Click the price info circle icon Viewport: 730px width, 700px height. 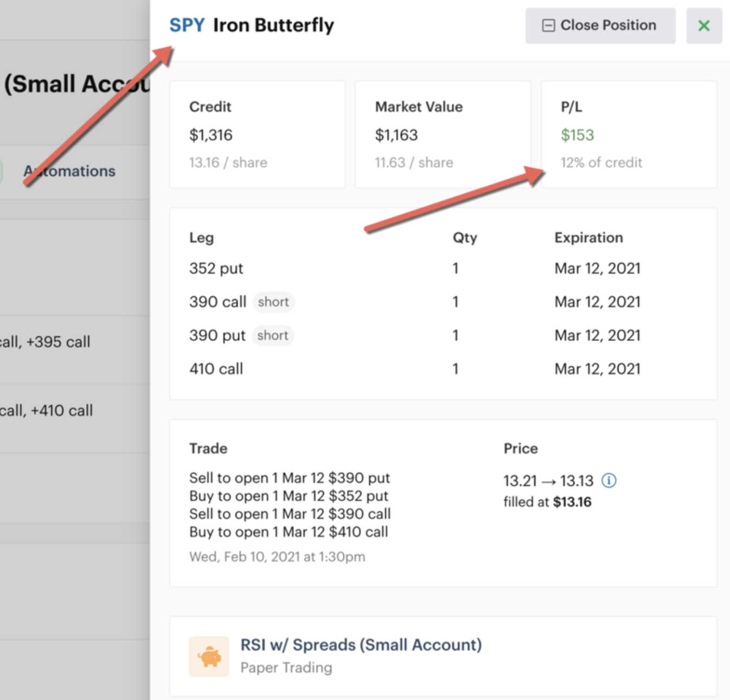pyautogui.click(x=609, y=480)
